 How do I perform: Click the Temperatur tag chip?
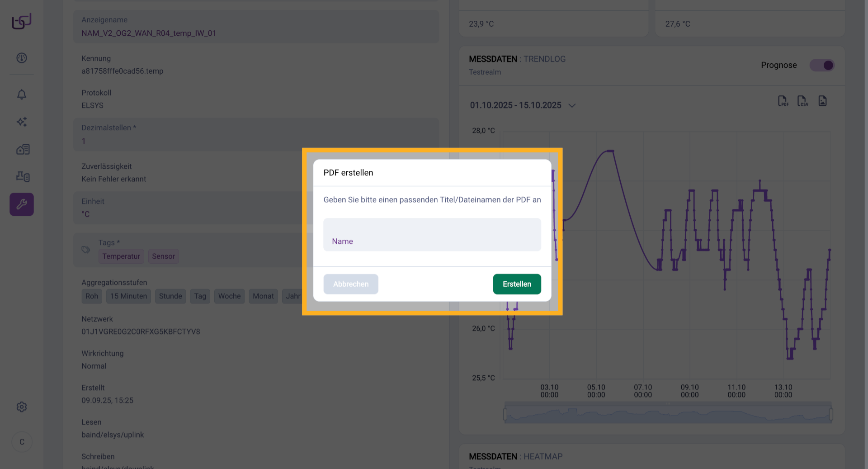click(121, 256)
